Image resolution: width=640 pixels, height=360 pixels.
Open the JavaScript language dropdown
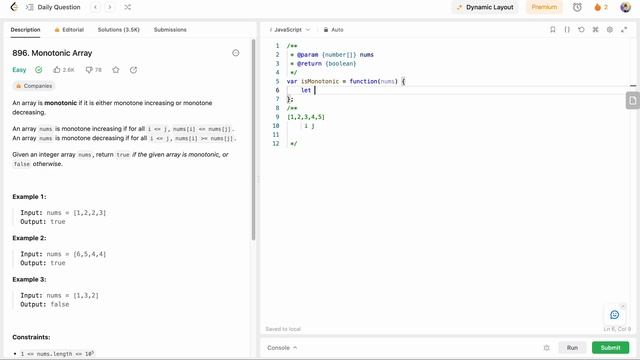coord(290,30)
